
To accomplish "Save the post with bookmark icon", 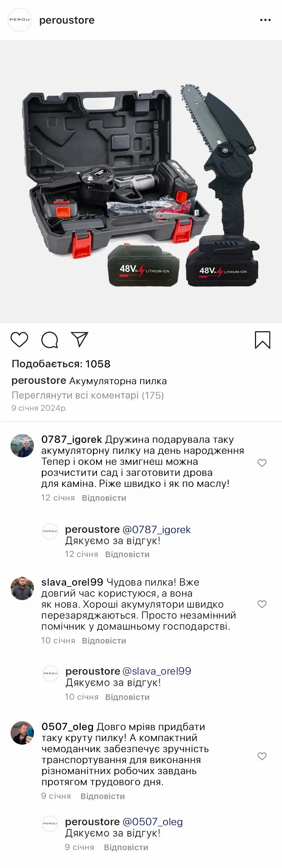I will point(263,340).
